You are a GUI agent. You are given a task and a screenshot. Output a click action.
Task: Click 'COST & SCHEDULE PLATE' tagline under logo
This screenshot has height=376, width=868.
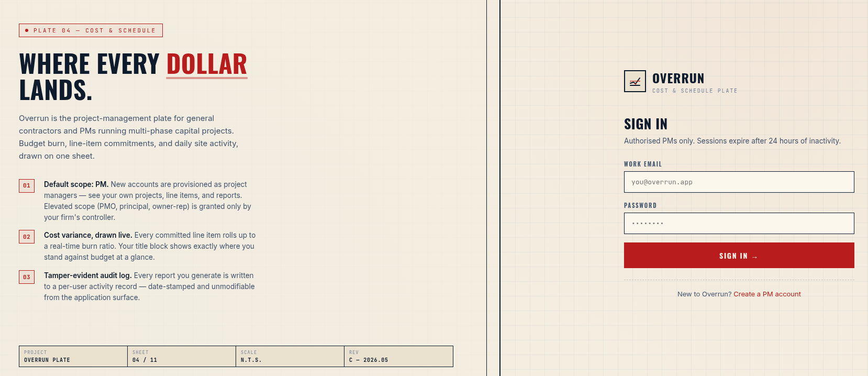[x=695, y=91]
